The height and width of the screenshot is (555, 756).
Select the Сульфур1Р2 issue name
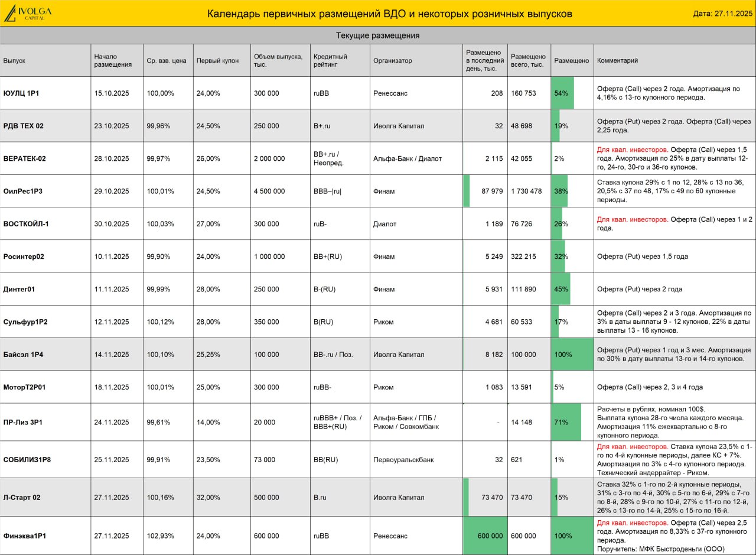tap(25, 322)
